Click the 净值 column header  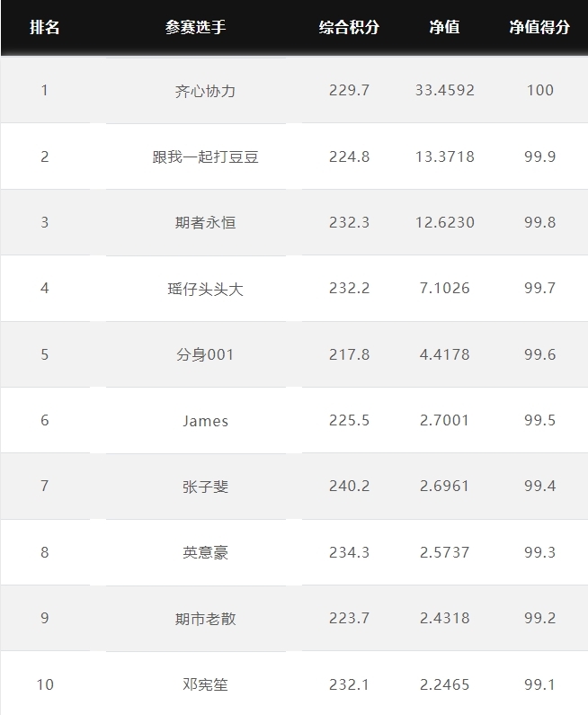coord(444,27)
